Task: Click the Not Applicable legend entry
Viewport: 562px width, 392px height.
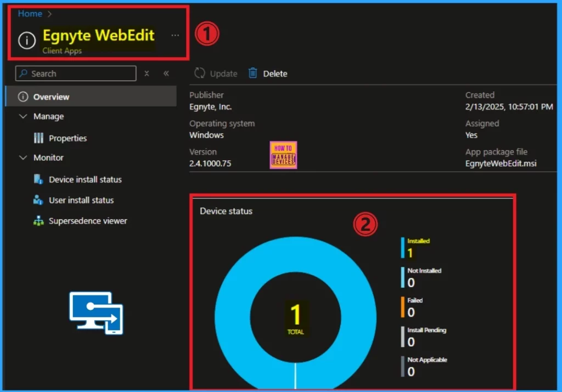Action: 424,367
